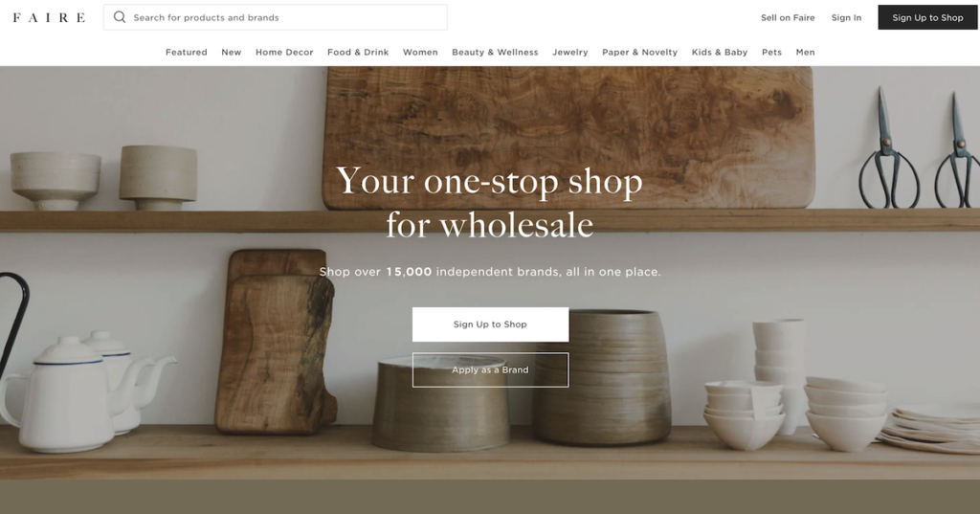
Task: Open Paper & Novelty category
Action: [x=640, y=52]
